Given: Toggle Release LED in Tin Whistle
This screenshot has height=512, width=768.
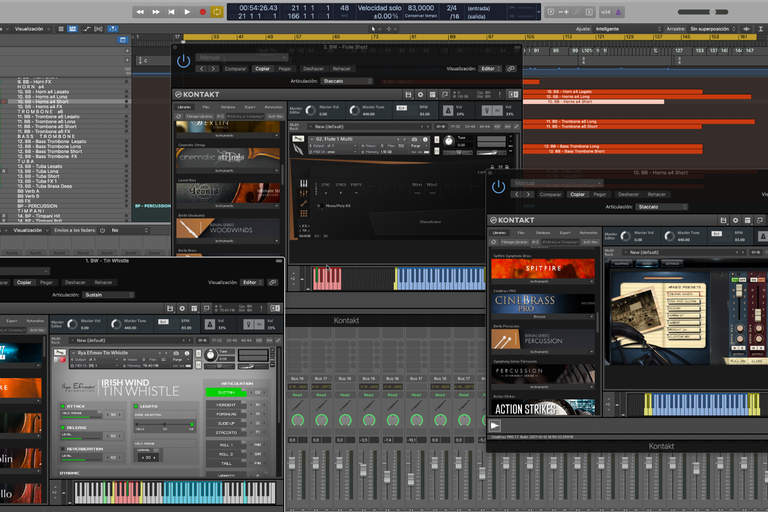Looking at the screenshot, I should (63, 428).
